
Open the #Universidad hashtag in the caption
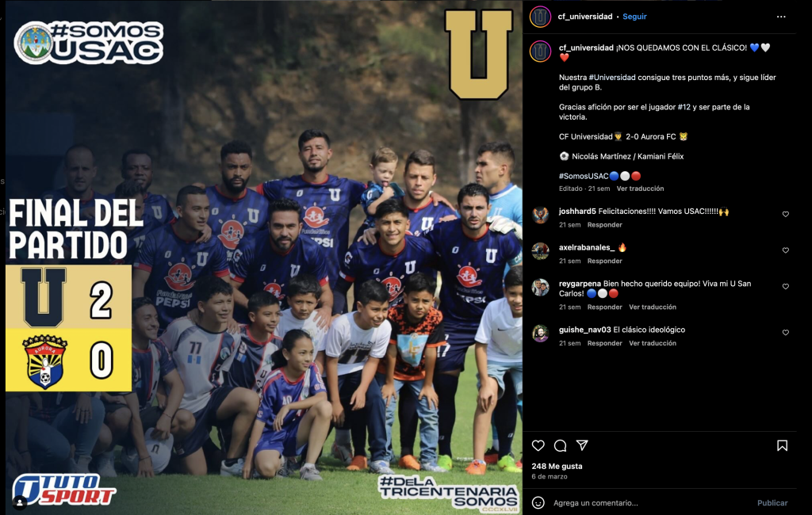(612, 77)
